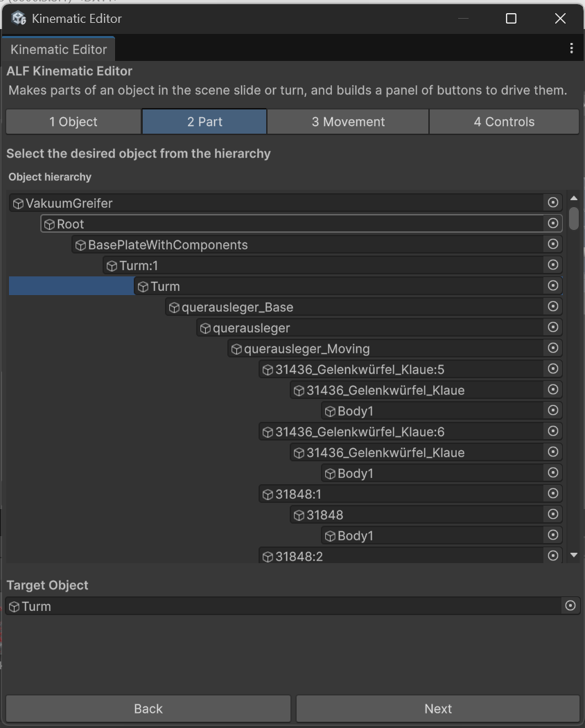Click cube icon next to VakuumGreifer
The width and height of the screenshot is (585, 728).
point(18,204)
